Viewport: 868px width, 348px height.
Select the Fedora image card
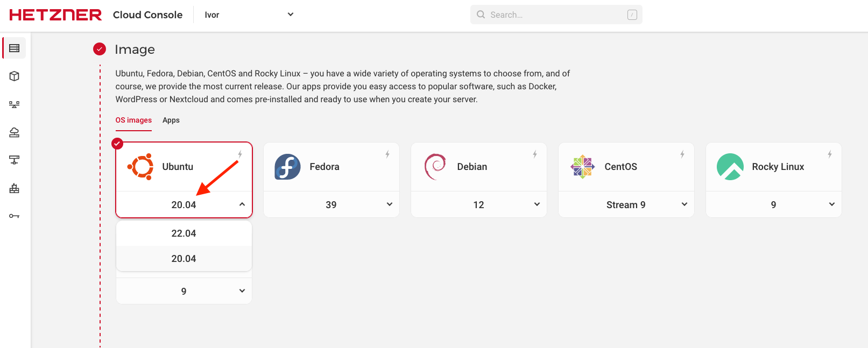331,167
